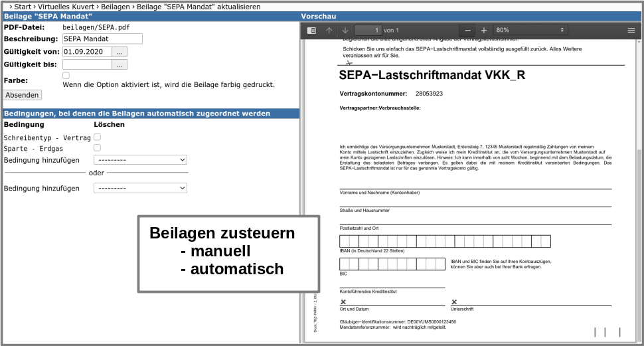644x346 pixels.
Task: Click the Schreibentyp - Vertrag condition text
Action: (47, 138)
